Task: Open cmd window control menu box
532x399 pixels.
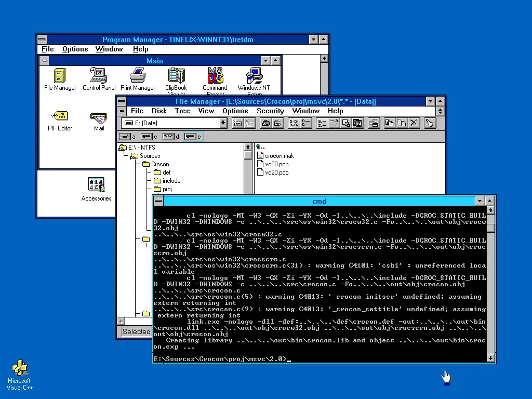Action: pyautogui.click(x=158, y=201)
